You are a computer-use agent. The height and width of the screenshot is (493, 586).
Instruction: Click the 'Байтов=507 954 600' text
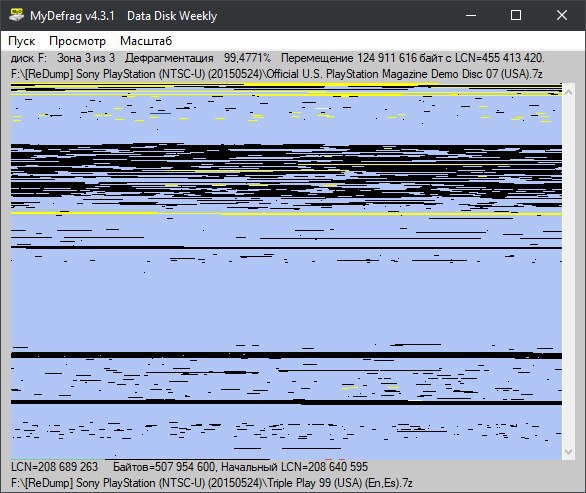pyautogui.click(x=164, y=467)
